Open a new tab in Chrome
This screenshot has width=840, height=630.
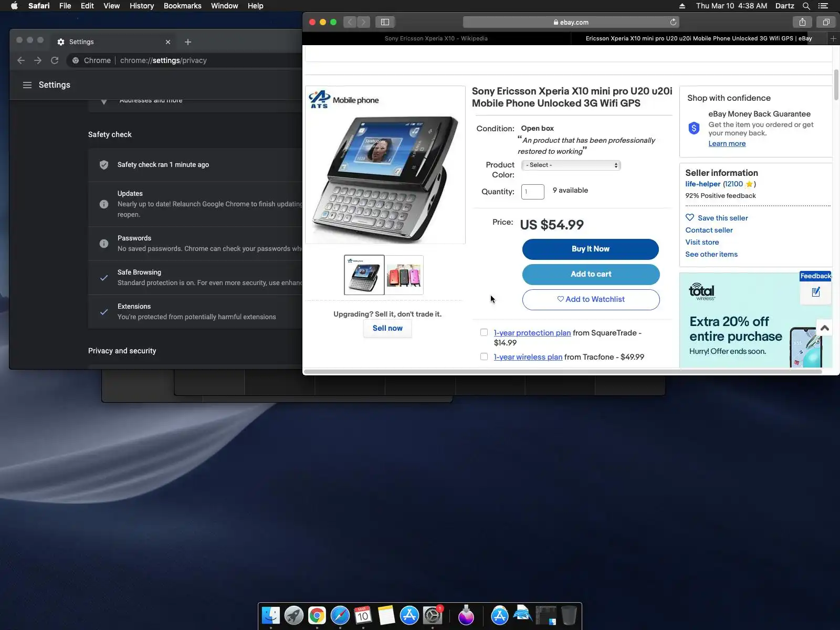click(x=188, y=42)
